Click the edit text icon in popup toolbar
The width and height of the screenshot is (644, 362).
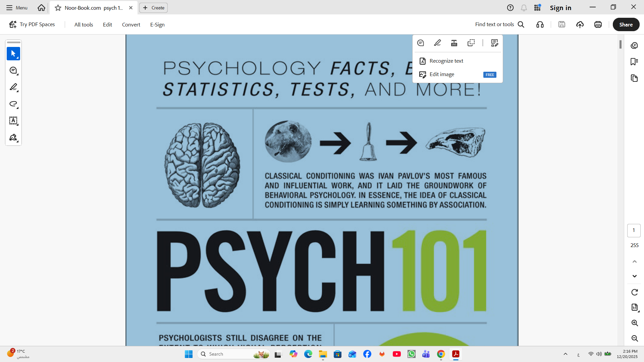pos(494,43)
